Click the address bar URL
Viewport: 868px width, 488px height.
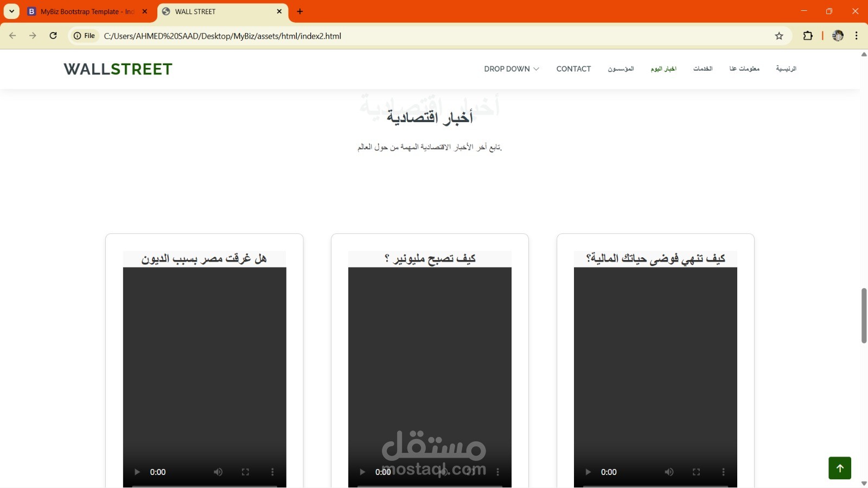(222, 36)
